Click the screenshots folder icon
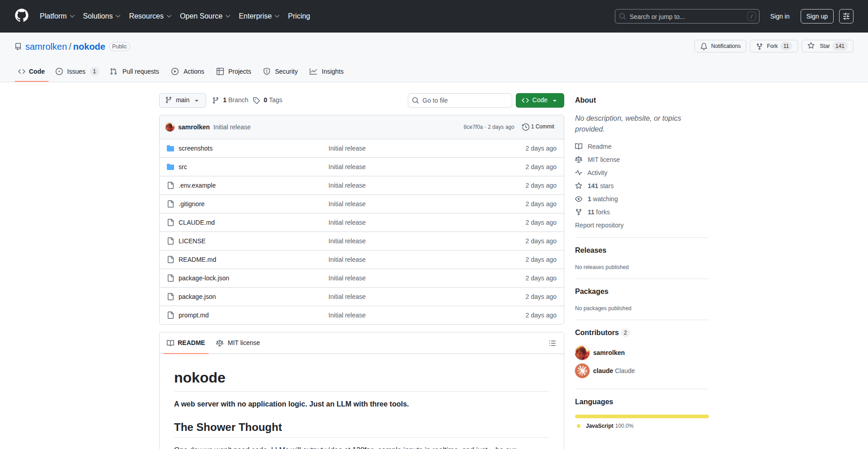This screenshot has width=868, height=449. (170, 148)
